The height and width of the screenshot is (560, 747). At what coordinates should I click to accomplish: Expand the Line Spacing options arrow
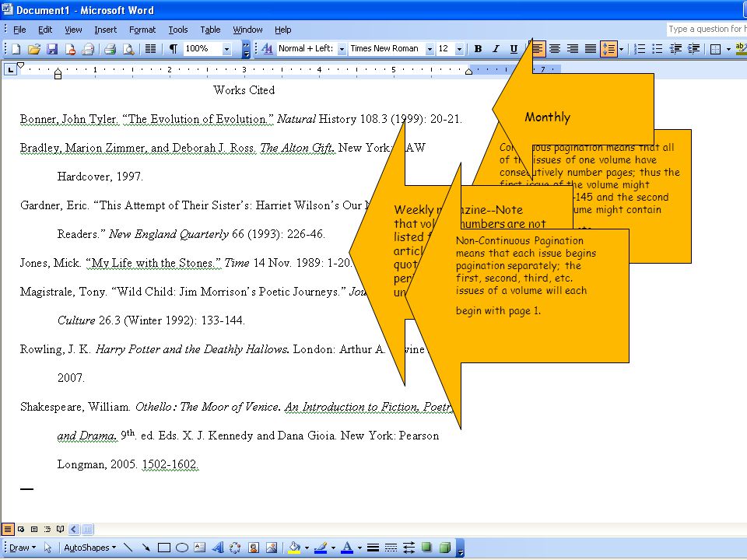[621, 48]
